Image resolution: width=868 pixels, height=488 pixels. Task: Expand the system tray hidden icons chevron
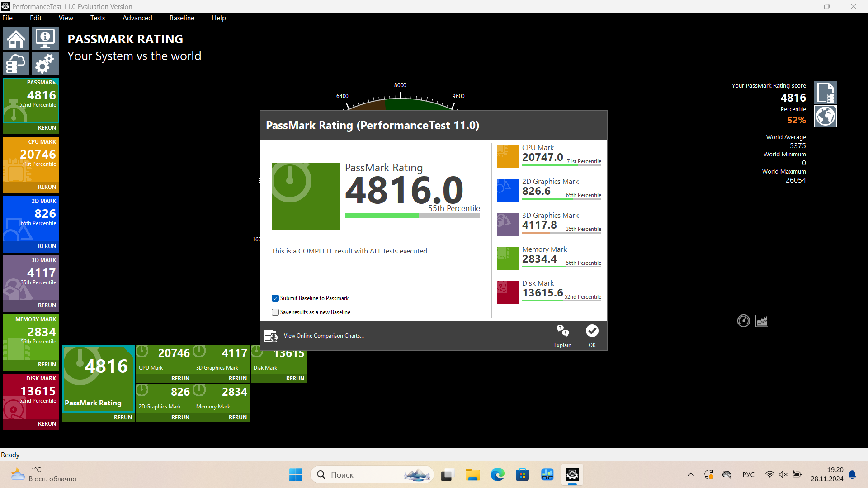tap(690, 474)
